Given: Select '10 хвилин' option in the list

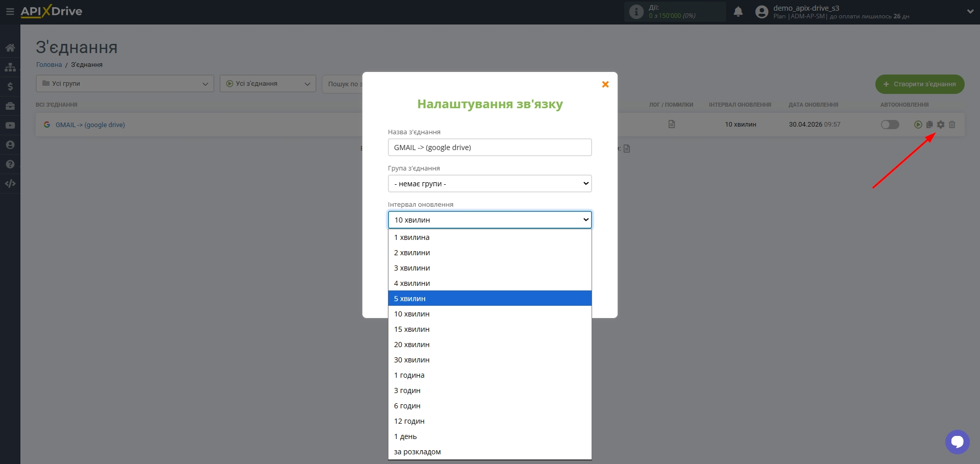Looking at the screenshot, I should click(x=489, y=314).
